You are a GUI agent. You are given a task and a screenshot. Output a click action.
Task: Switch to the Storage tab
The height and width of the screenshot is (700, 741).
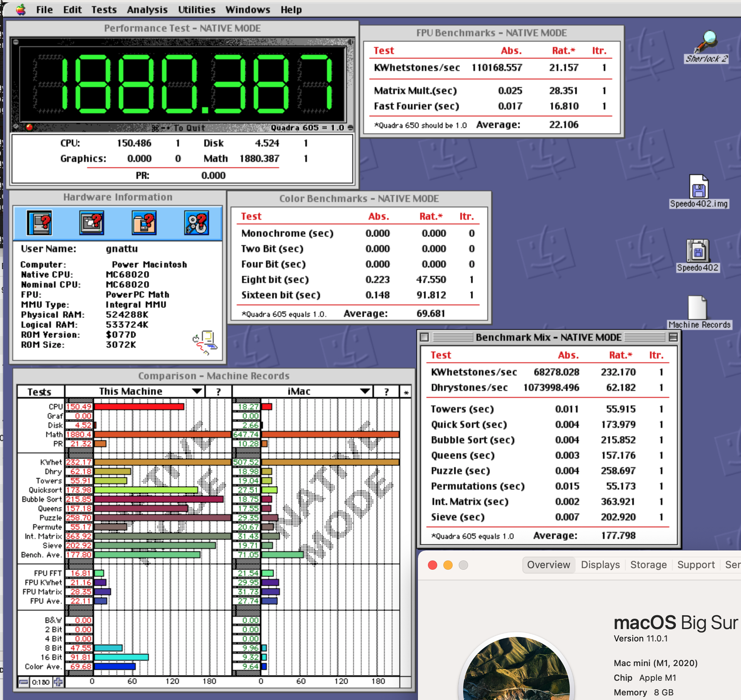point(648,565)
